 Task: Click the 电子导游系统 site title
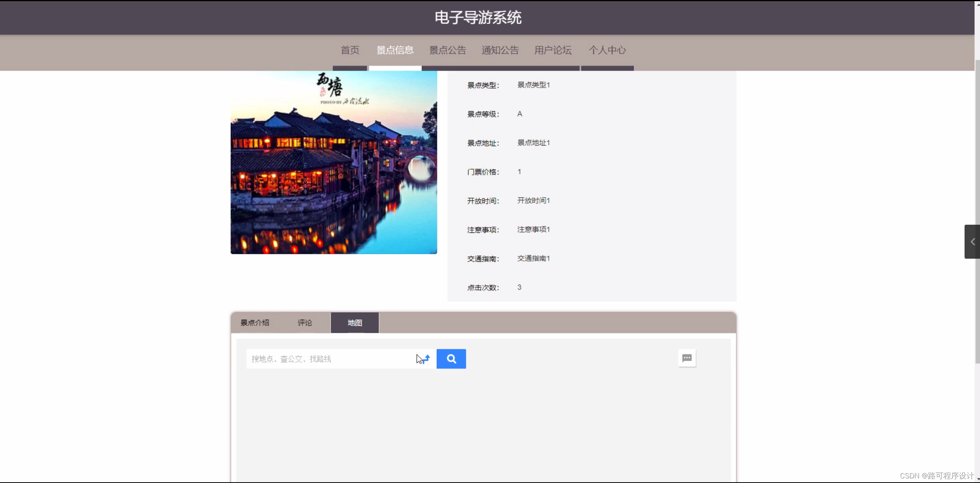click(478, 17)
